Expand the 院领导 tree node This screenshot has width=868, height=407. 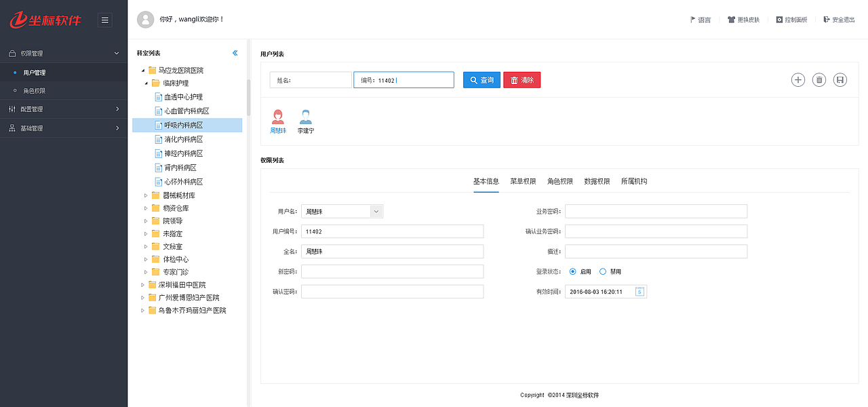146,221
